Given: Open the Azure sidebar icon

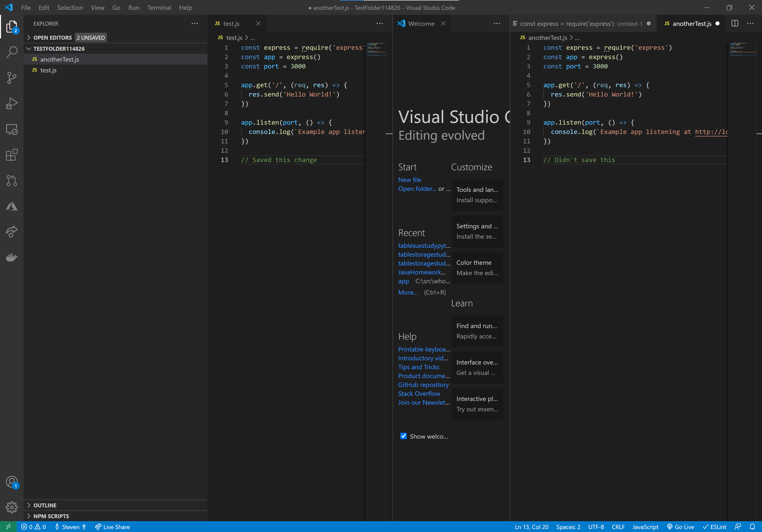Looking at the screenshot, I should pos(12,206).
